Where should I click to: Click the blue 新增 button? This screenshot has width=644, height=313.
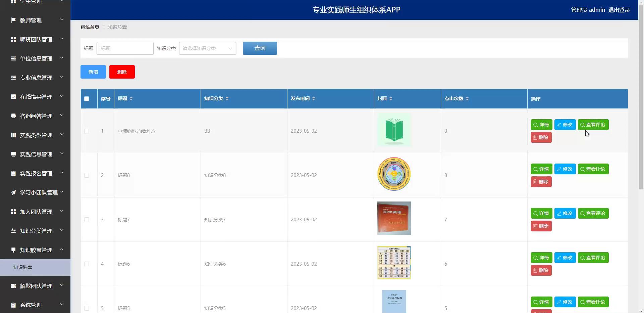[93, 72]
